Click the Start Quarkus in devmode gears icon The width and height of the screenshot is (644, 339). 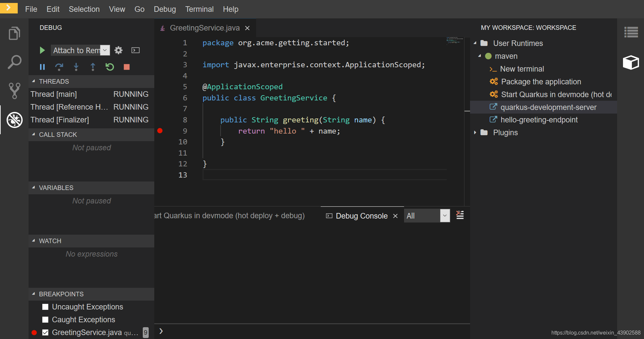[494, 94]
